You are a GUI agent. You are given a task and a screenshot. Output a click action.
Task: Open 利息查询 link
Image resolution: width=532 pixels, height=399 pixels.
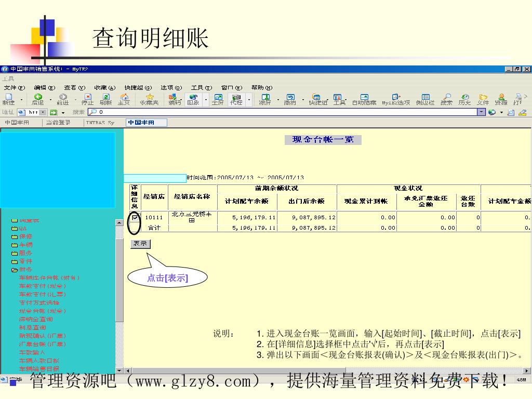[x=33, y=327]
